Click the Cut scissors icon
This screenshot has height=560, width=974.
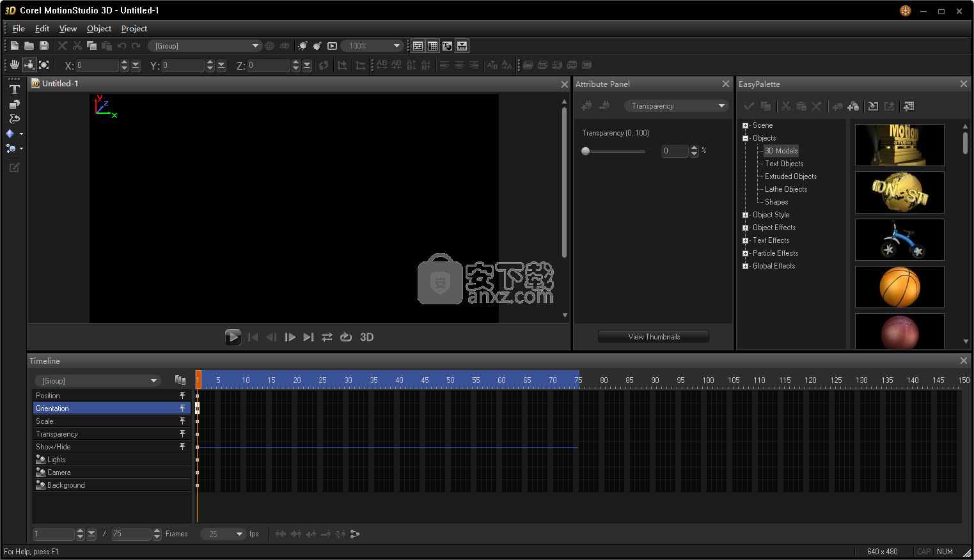77,45
